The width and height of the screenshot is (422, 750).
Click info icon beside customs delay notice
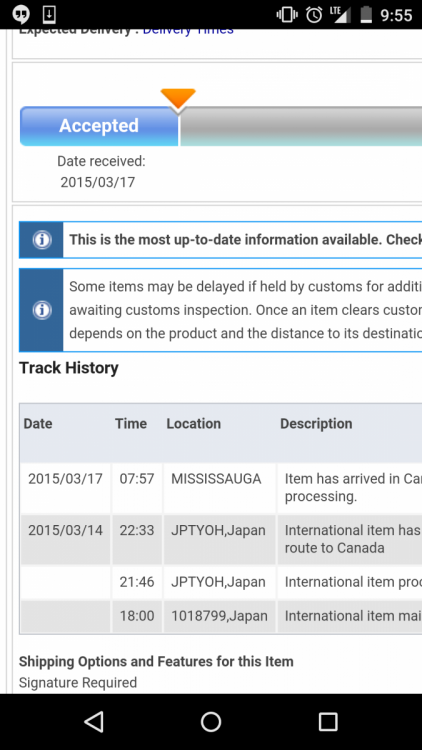(42, 310)
